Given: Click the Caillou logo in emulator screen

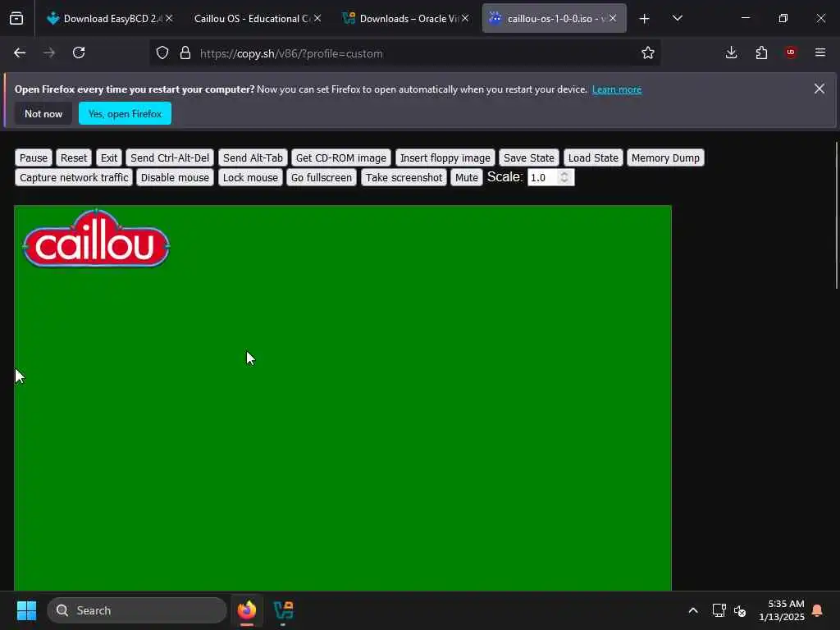Looking at the screenshot, I should (x=97, y=239).
